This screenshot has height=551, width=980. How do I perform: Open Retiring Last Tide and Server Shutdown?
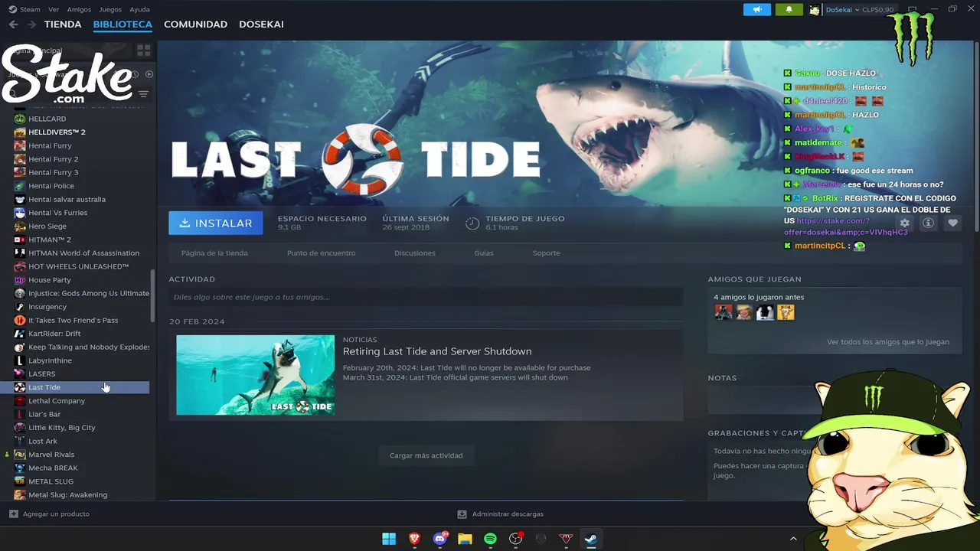click(437, 351)
